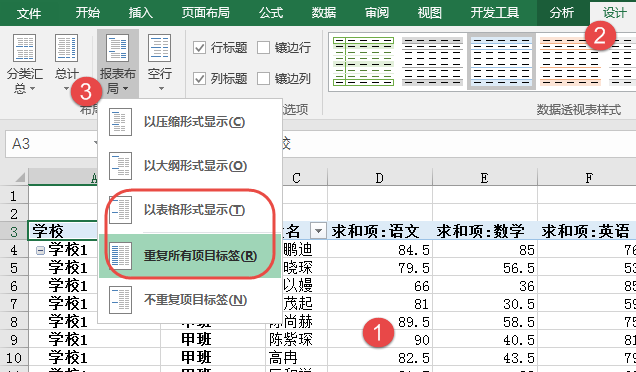
Task: Select row 1 header
Action: [14, 196]
